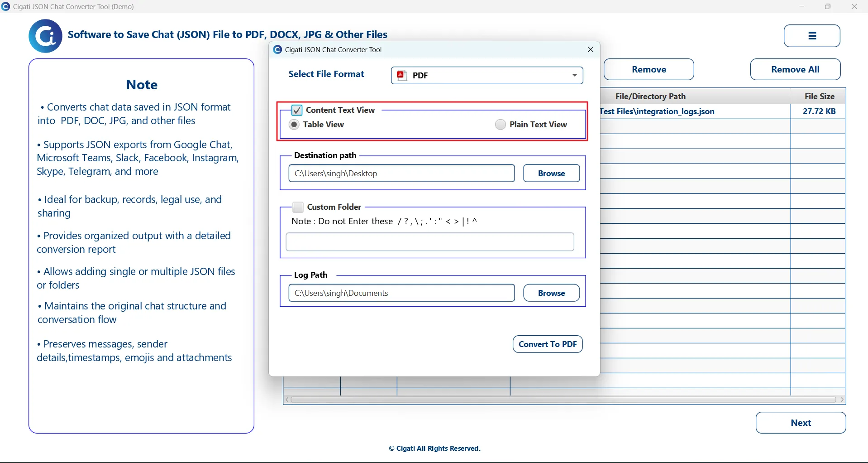Click the scrollbar's left arrow under the file table
The height and width of the screenshot is (463, 868).
click(287, 400)
